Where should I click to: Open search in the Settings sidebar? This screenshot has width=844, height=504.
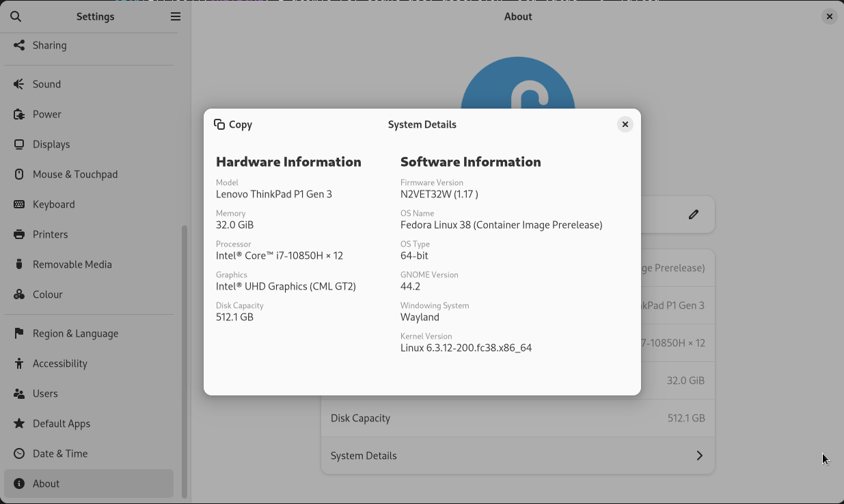16,16
